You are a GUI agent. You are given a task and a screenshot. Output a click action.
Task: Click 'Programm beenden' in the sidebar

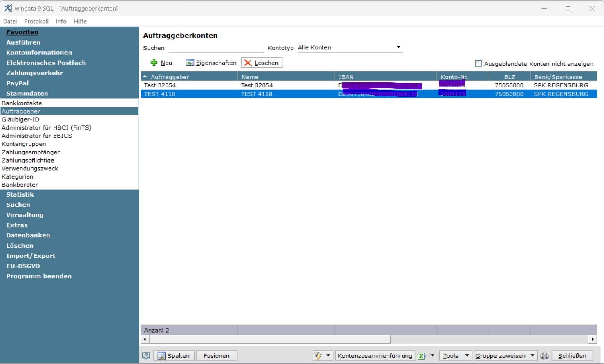[x=39, y=276]
